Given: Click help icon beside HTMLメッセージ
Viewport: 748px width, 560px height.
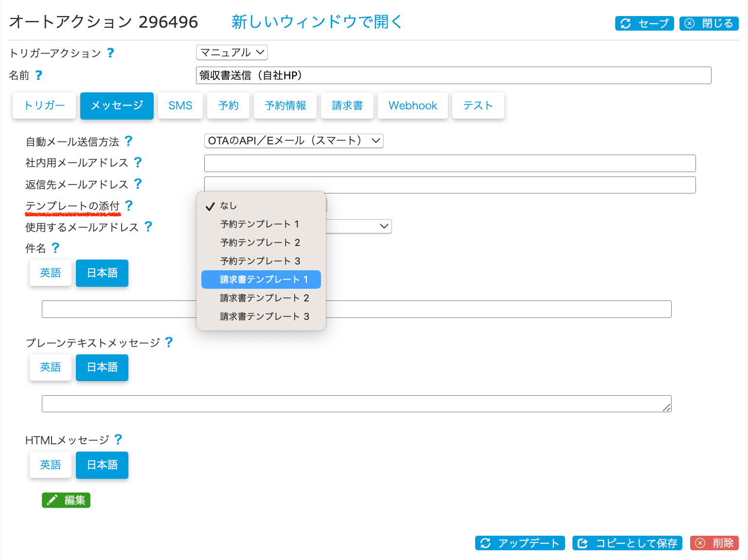Looking at the screenshot, I should click(x=118, y=439).
